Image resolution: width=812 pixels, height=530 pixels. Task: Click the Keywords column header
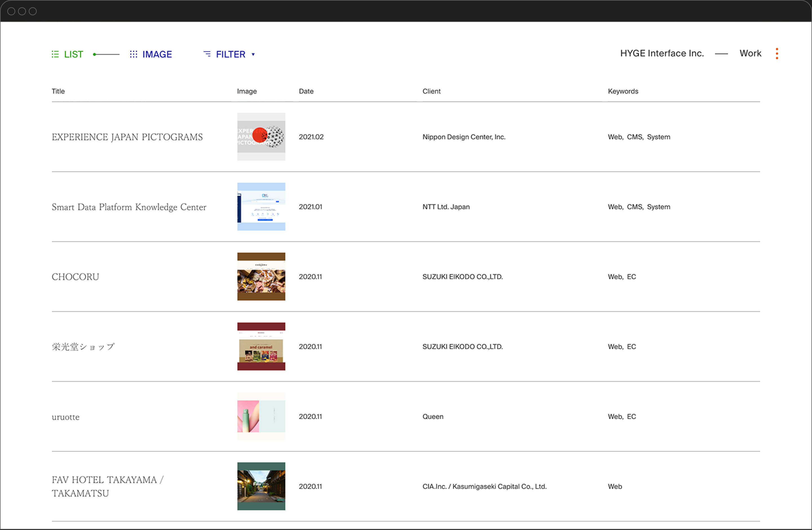click(x=623, y=91)
